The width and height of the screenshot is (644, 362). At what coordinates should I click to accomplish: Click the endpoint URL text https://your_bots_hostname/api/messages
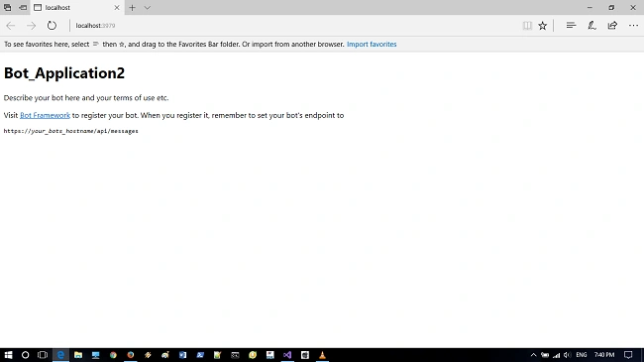click(x=71, y=131)
